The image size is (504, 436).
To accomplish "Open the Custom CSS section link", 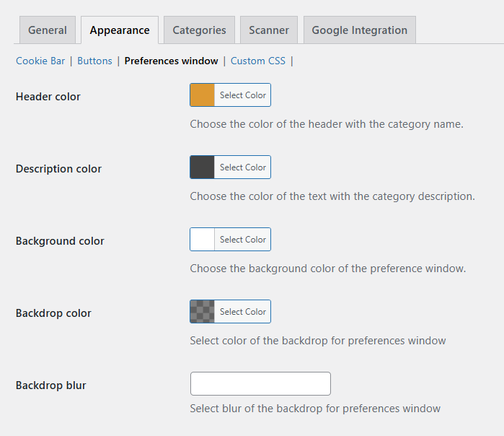I will (x=258, y=61).
